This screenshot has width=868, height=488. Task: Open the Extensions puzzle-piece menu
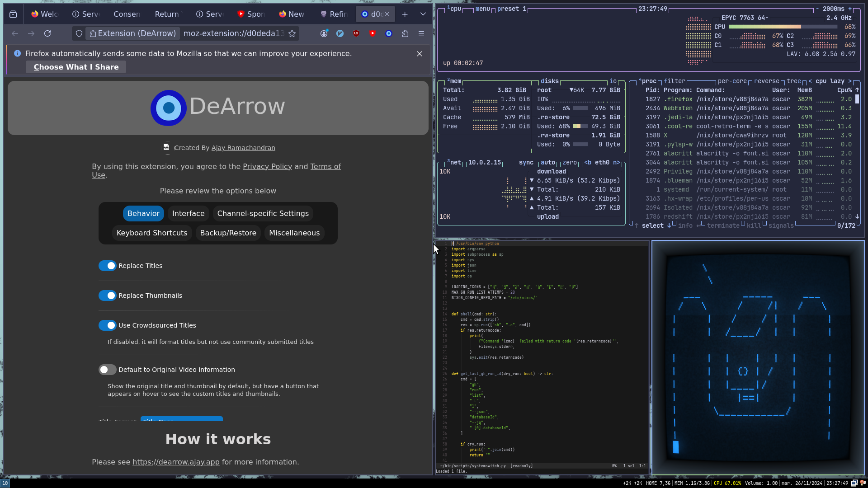(405, 33)
